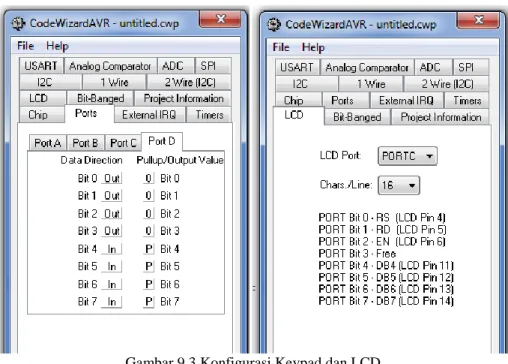Open I2C tab in left window
This screenshot has width=508, height=364.
coord(51,82)
